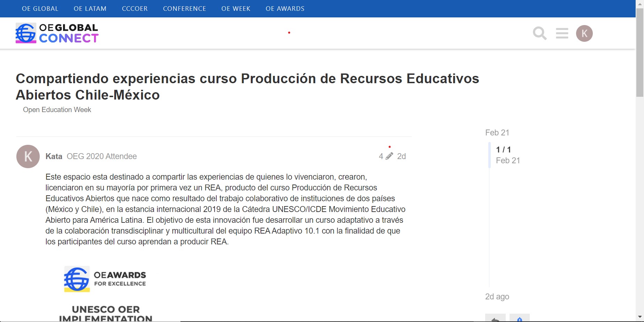Click the 2d post date link
Screen dimensions: 644x322
(x=401, y=156)
